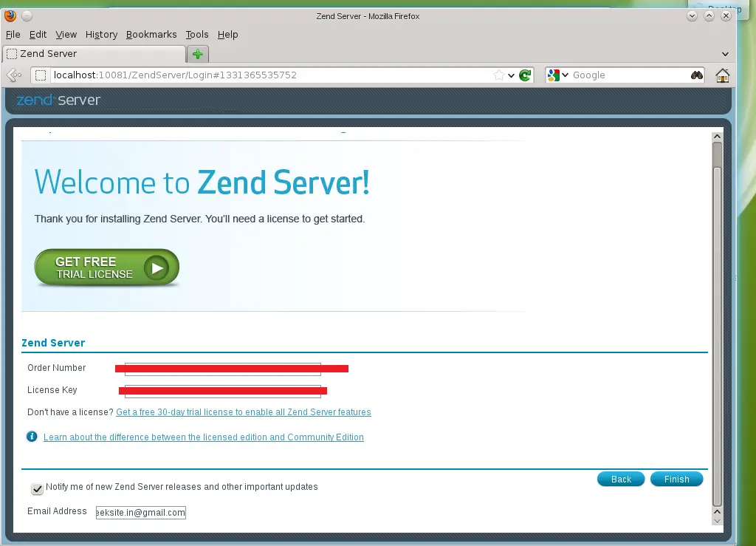The height and width of the screenshot is (546, 756).
Task: Open the home page with the house icon
Action: point(722,75)
